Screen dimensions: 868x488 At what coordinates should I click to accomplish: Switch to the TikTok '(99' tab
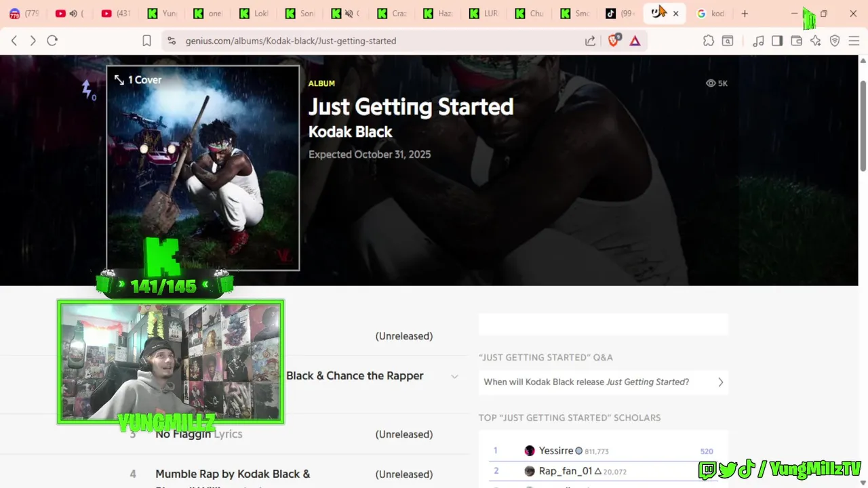click(x=620, y=14)
